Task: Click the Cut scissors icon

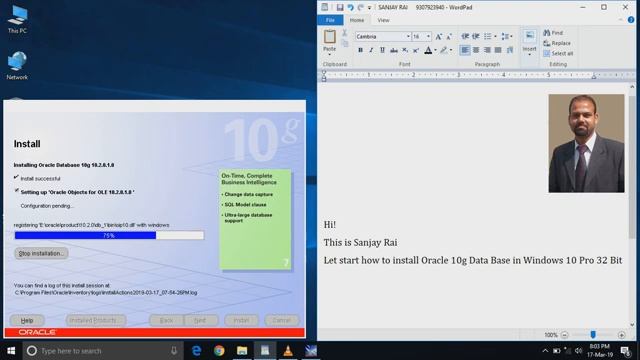Action: [x=344, y=33]
